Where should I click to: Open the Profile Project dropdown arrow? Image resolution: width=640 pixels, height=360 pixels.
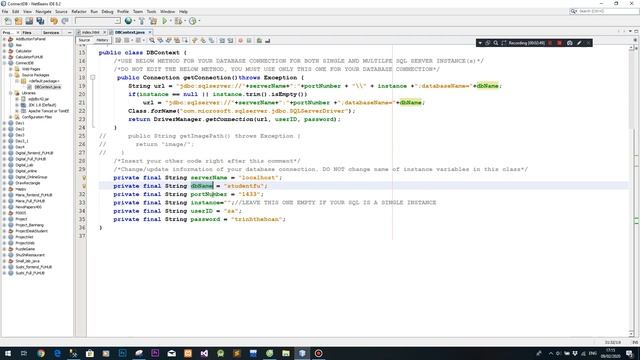point(199,21)
